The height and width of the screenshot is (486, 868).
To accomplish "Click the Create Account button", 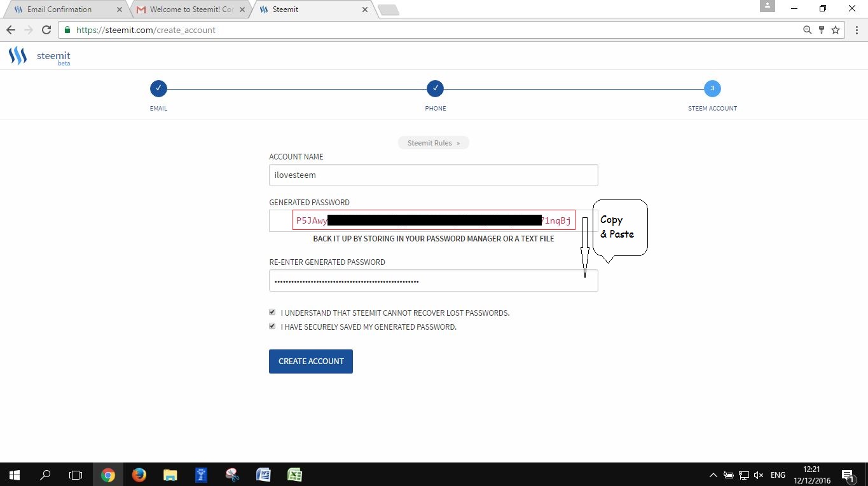I will pos(311,361).
